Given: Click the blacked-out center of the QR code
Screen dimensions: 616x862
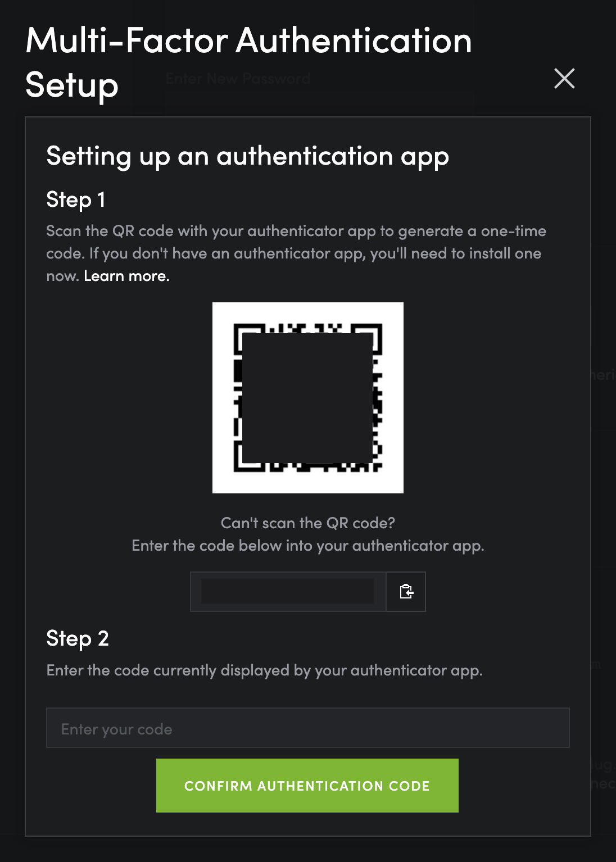Looking at the screenshot, I should click(307, 398).
